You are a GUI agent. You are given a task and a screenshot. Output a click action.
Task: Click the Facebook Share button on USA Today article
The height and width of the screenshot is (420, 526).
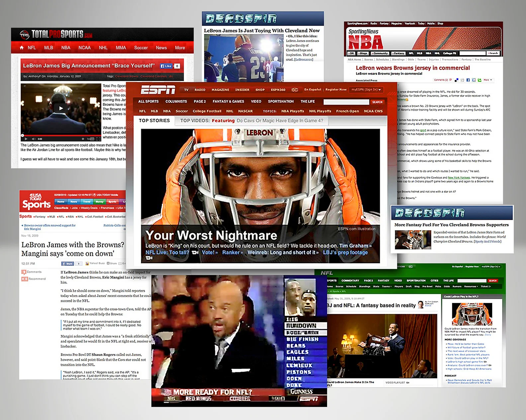tap(67, 263)
